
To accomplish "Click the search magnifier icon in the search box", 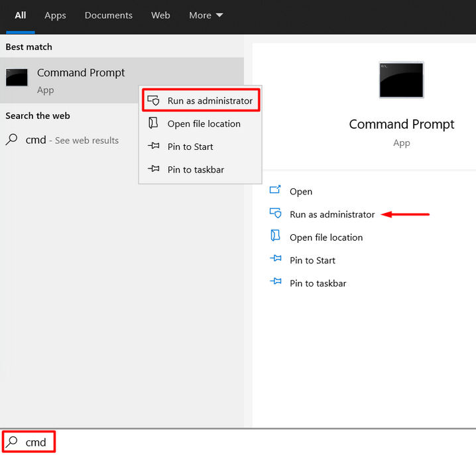I will coord(12,442).
